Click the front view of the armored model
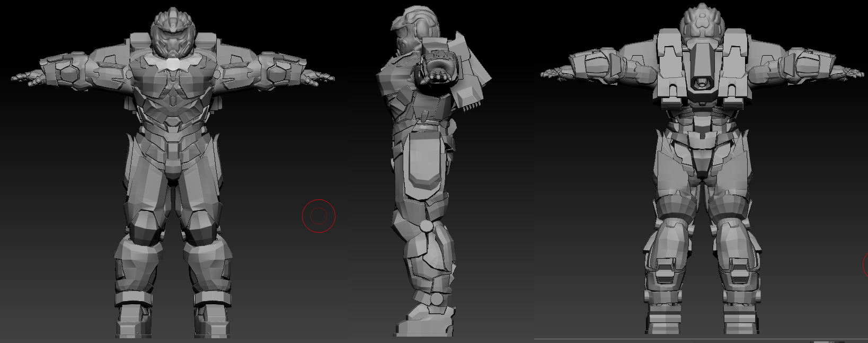 pyautogui.click(x=173, y=173)
